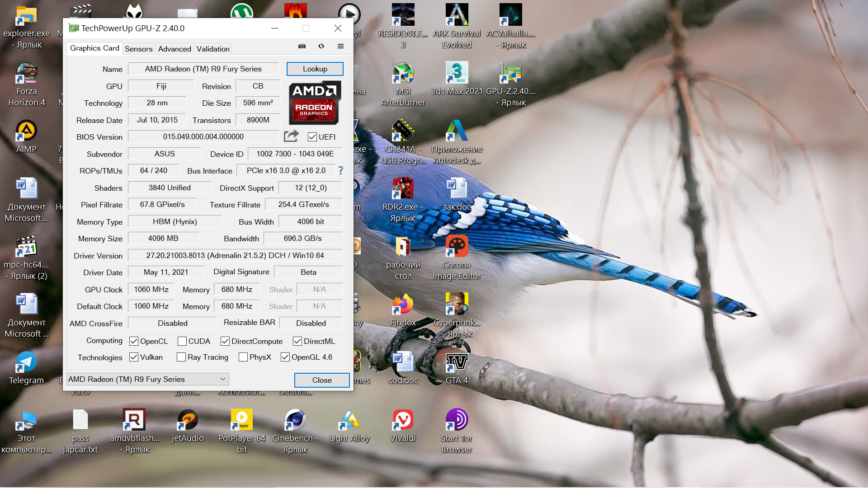Toggle the Ray Tracing checkbox

pyautogui.click(x=181, y=357)
